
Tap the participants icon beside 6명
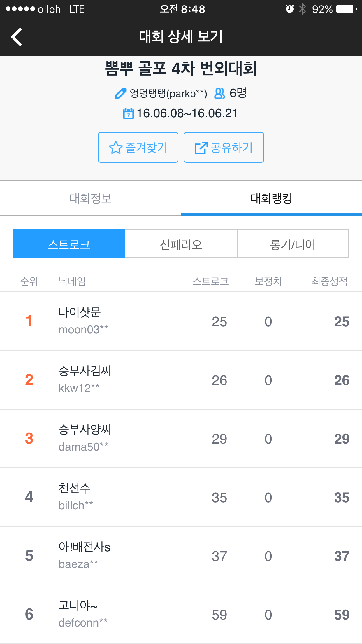[219, 93]
